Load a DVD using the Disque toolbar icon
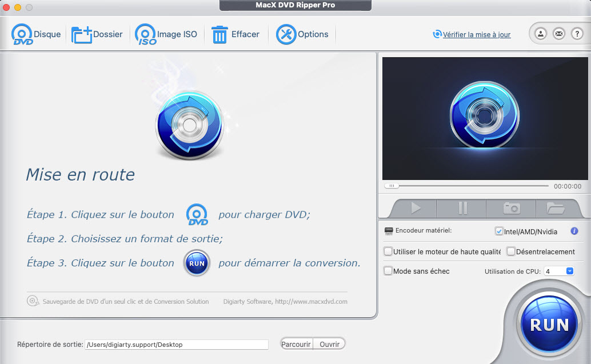The image size is (591, 364). click(x=22, y=34)
